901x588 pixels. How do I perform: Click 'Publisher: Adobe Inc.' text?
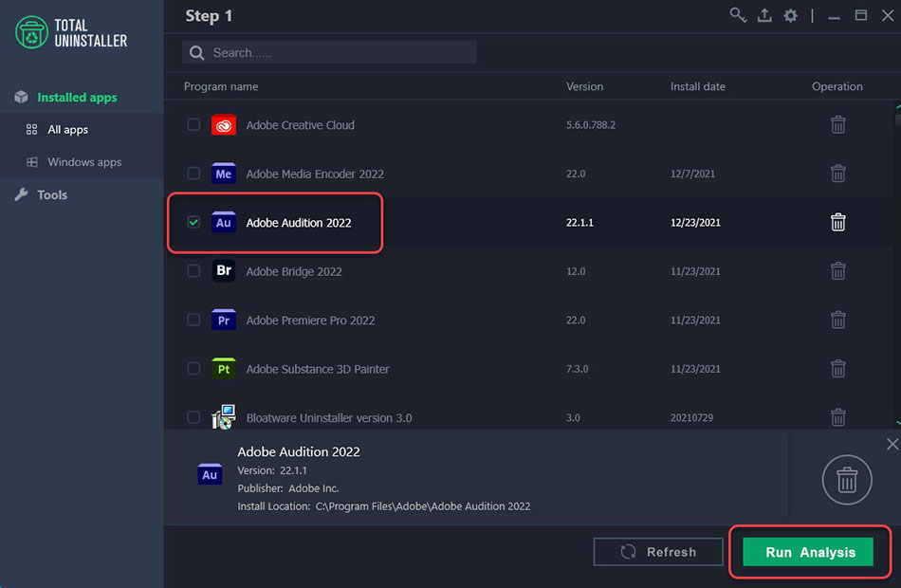click(288, 488)
